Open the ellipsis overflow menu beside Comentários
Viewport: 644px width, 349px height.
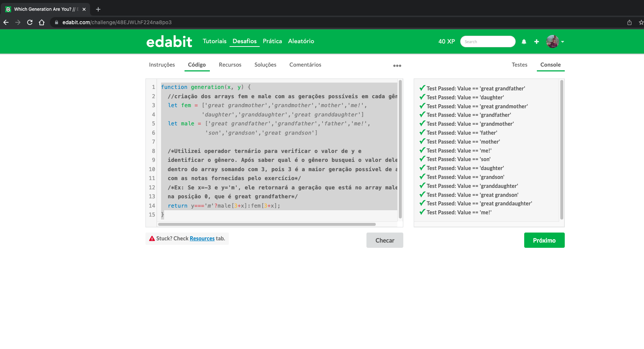point(397,65)
